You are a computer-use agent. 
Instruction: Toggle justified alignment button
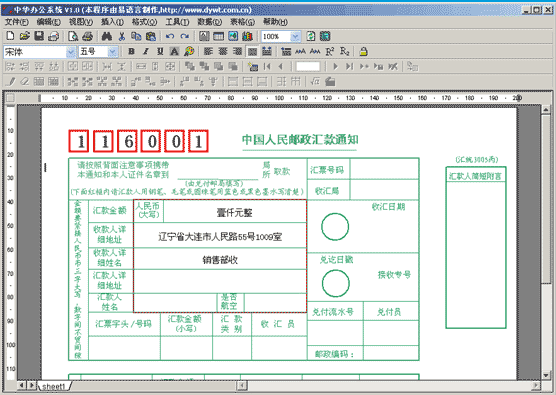[x=252, y=51]
